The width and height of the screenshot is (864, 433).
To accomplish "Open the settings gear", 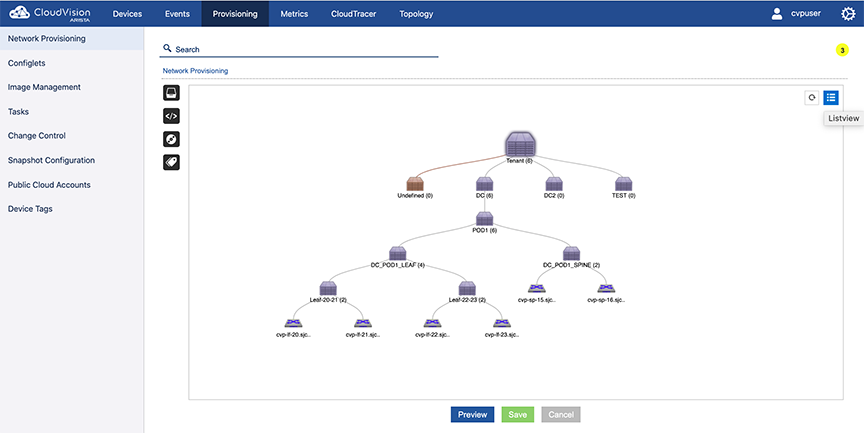I will coord(848,14).
